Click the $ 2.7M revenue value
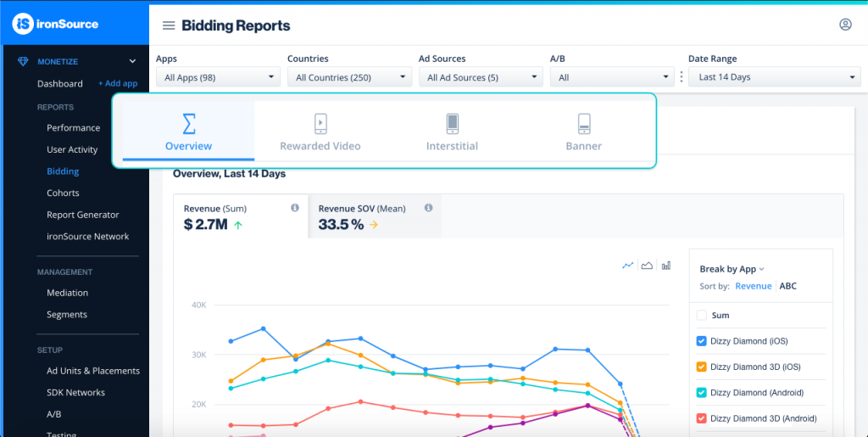This screenshot has height=437, width=868. 205,225
